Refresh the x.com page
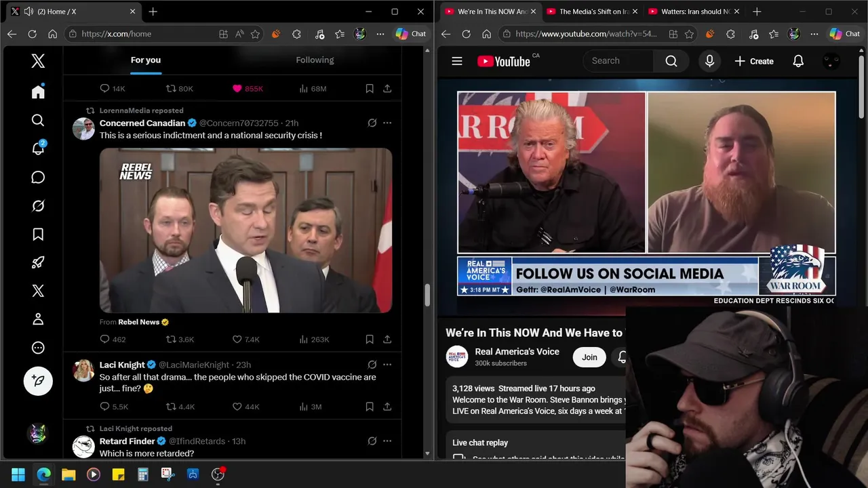Viewport: 868px width, 488px height. point(32,34)
